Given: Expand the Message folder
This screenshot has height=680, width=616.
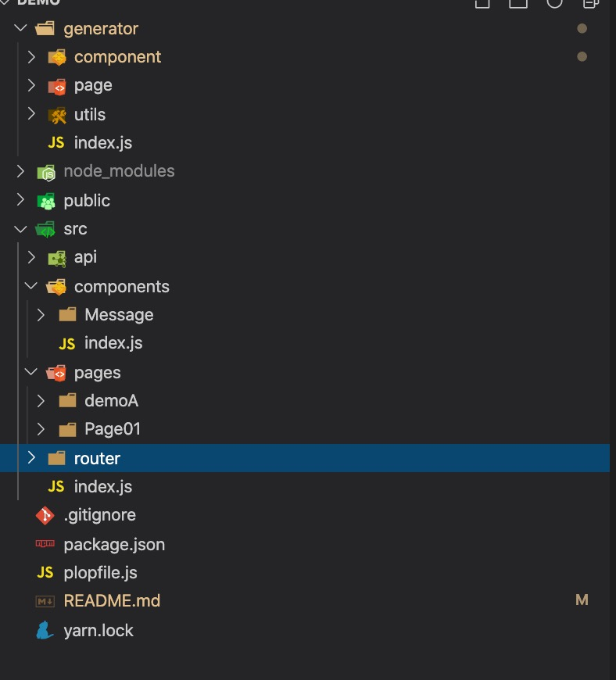Looking at the screenshot, I should coord(41,315).
